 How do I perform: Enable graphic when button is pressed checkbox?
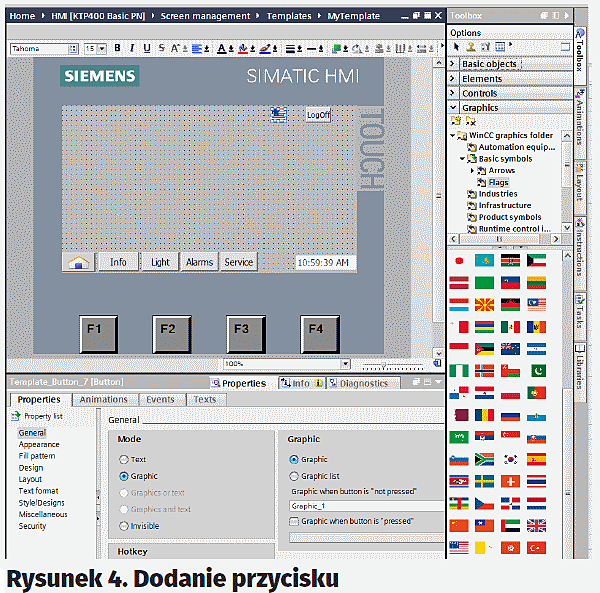(x=294, y=521)
